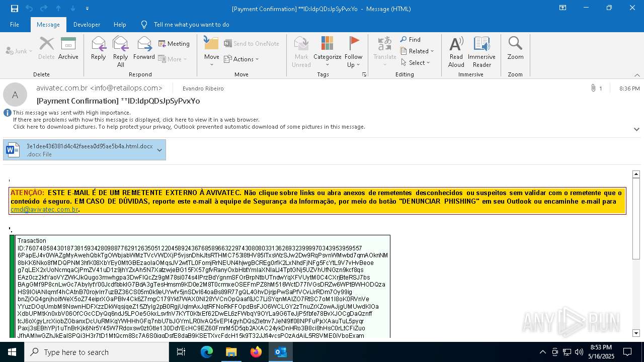Click Mark Unread envelope icon
Viewport: 644px width, 362px height.
[x=301, y=52]
